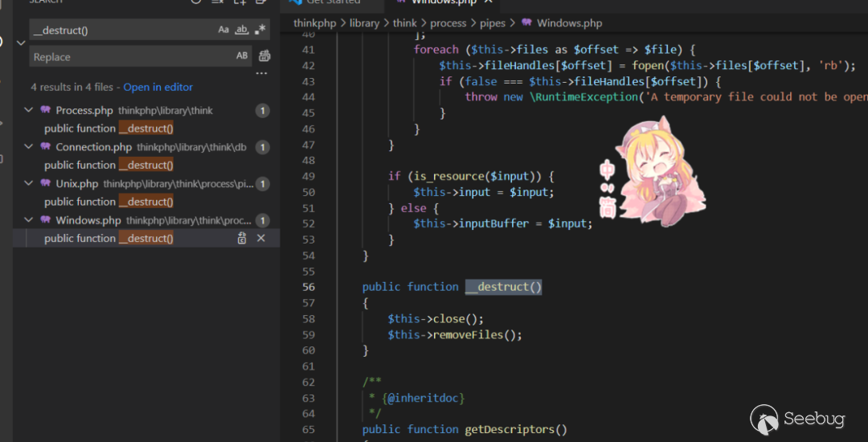Collapse the Process.php results group
868x442 pixels.
28,110
